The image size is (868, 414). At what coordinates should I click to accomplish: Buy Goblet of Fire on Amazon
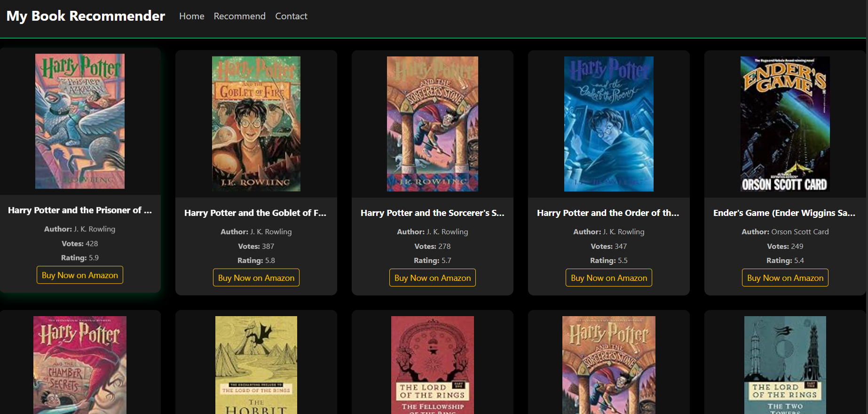(x=256, y=278)
